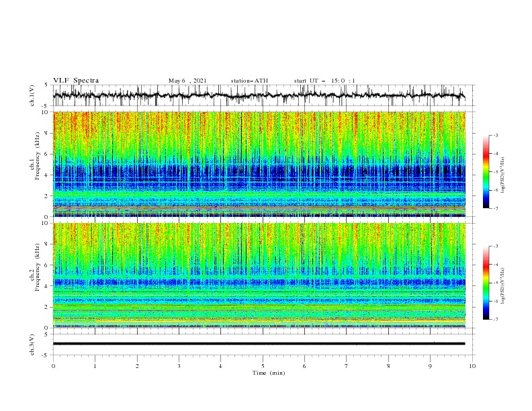This screenshot has width=532, height=411.
Task: Click the 'May 6 , 2021' date label
Action: pos(187,81)
